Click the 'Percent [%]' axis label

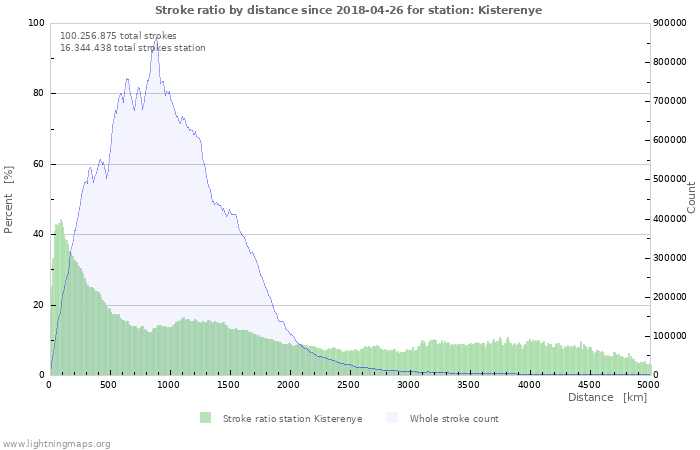(x=8, y=200)
